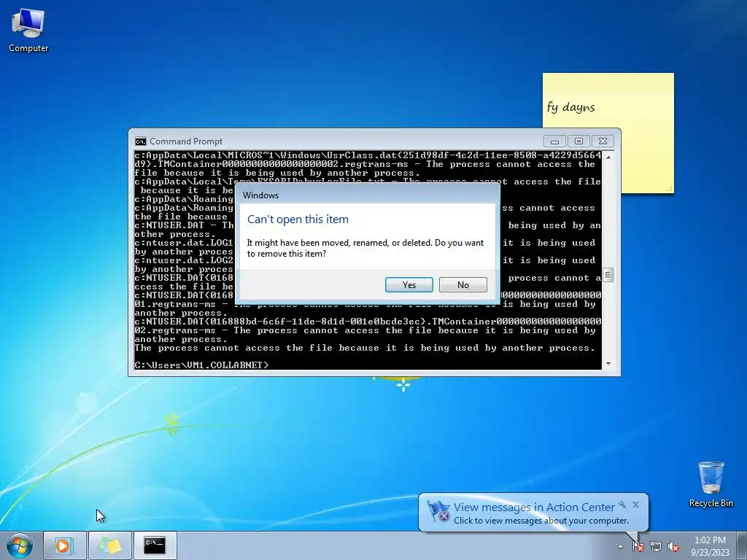Screen dimensions: 747x560
Task: Click the sticky note text "fy dayns"
Action: pos(570,107)
